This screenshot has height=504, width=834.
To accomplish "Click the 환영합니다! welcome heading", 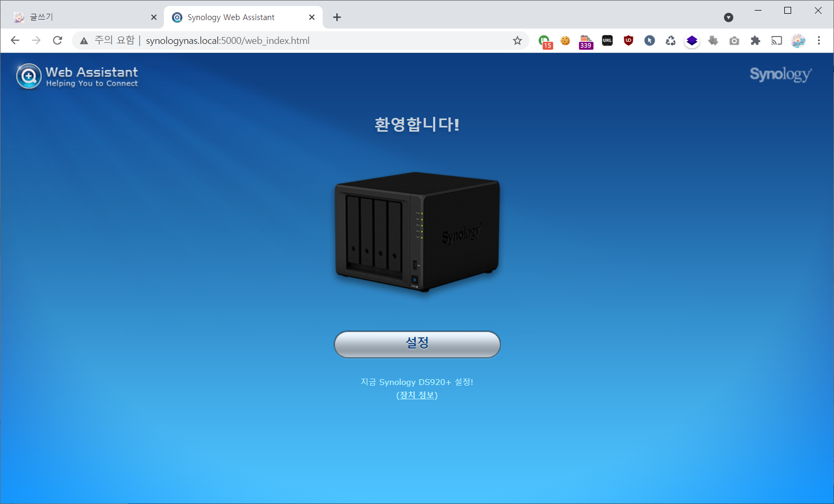I will tap(417, 125).
